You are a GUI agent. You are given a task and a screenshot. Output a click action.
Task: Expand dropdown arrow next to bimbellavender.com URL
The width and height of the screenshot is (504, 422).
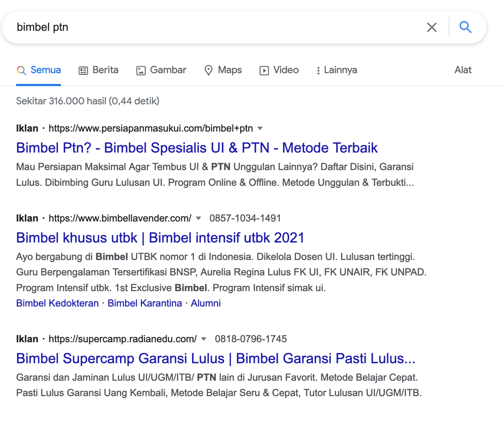pyautogui.click(x=198, y=218)
